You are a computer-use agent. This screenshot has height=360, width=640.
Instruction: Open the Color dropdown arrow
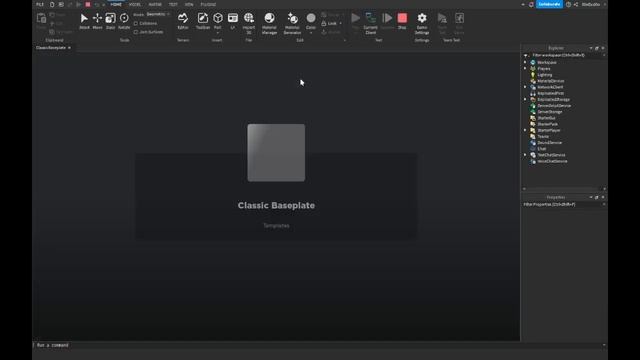click(311, 33)
